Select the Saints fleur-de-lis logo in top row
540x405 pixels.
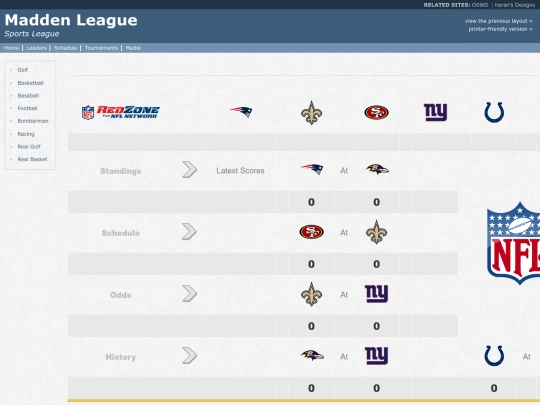311,113
